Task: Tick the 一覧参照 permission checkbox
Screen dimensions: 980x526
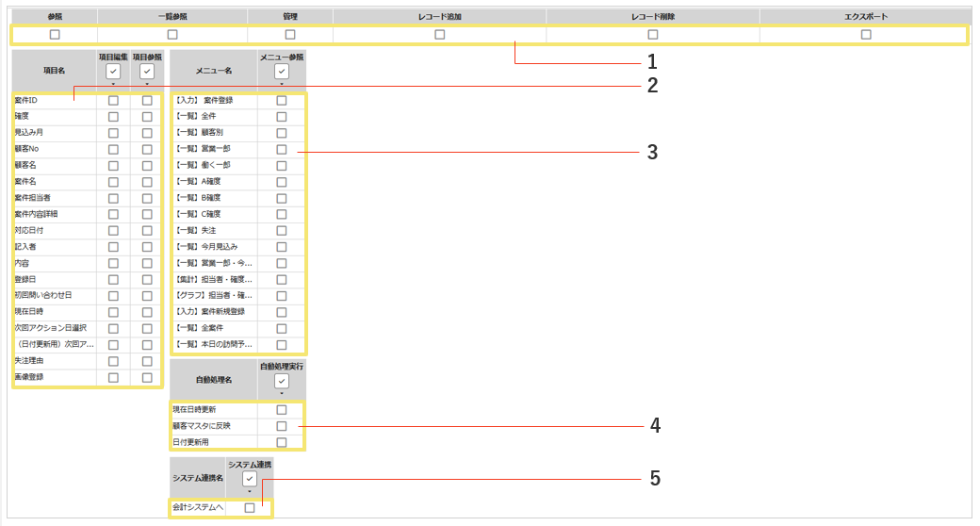Action: click(x=172, y=34)
